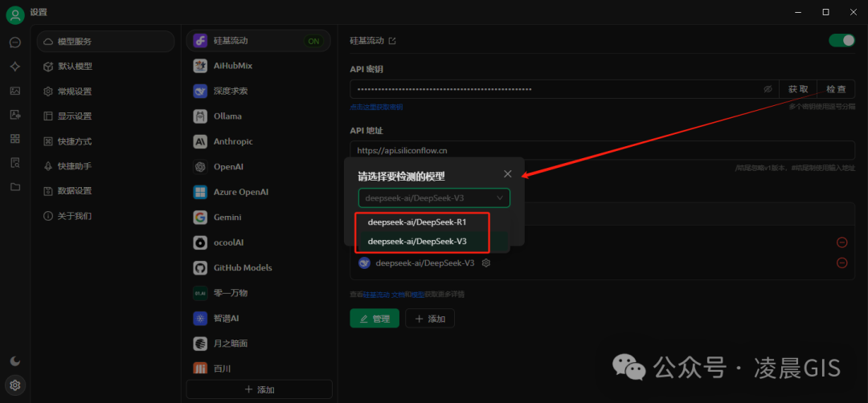Viewport: 868px width, 403px height.
Task: Add a new provider with 添加 button
Action: (259, 389)
